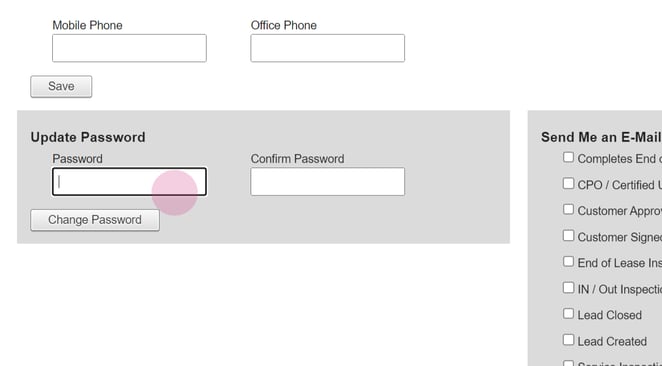Enable the Completes End checkbox
This screenshot has width=662, height=366.
tap(568, 157)
